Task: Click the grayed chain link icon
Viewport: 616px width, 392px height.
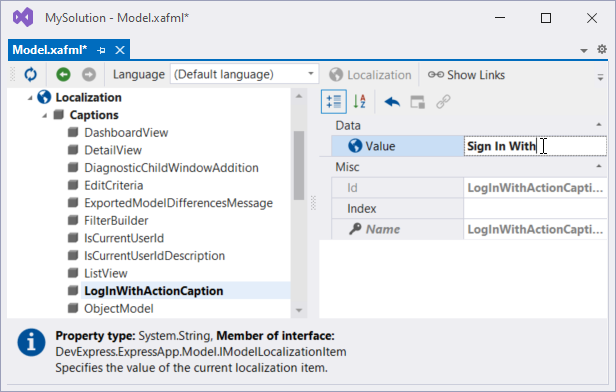Action: [443, 102]
